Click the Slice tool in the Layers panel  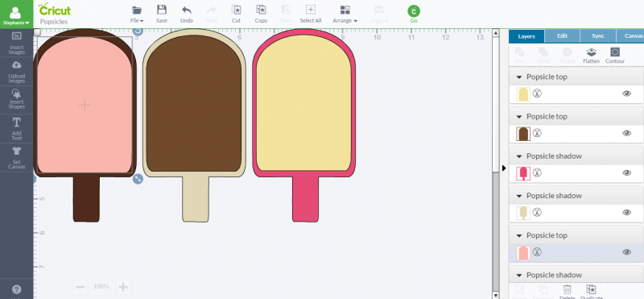(x=519, y=56)
